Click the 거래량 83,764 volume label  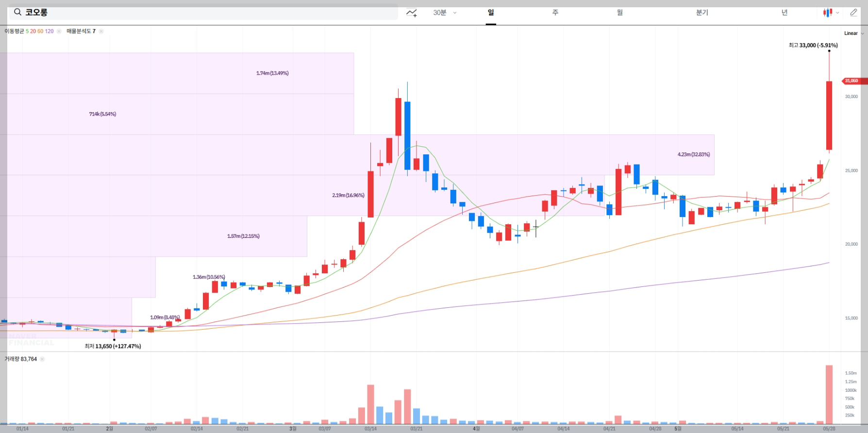pyautogui.click(x=21, y=359)
